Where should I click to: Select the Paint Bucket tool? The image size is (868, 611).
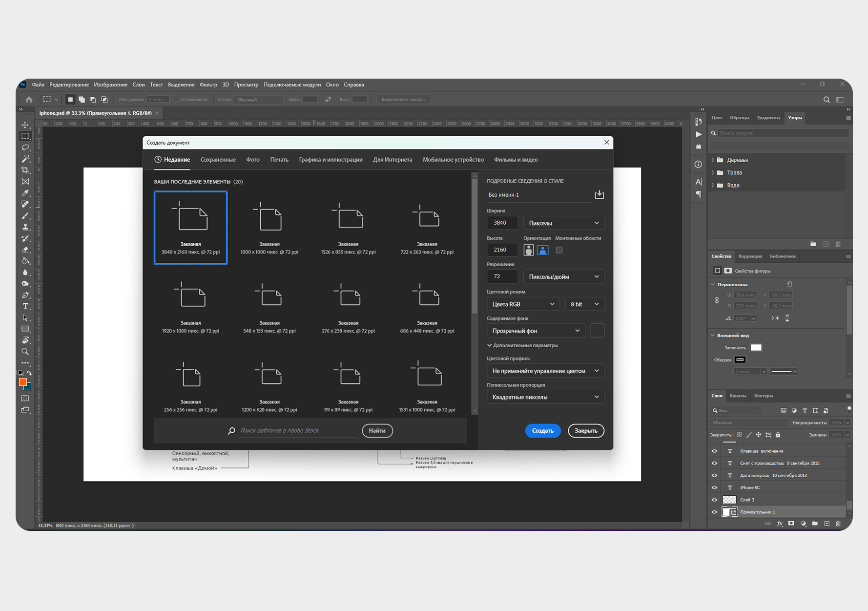[x=25, y=261]
